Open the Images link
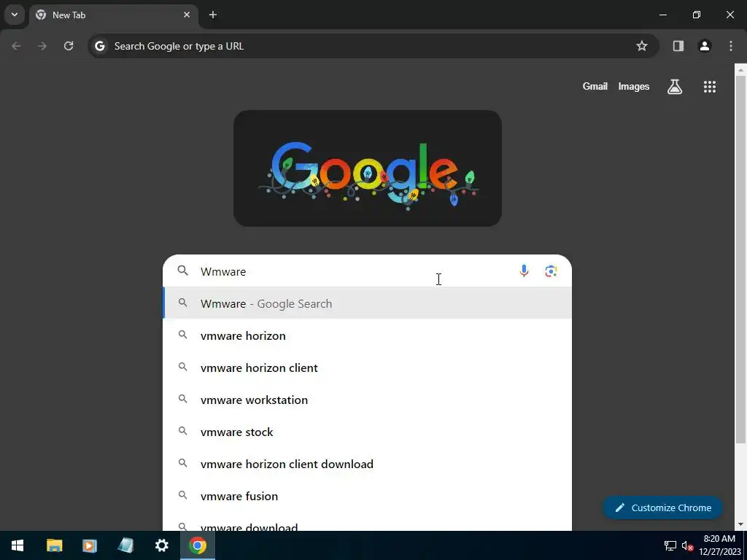 coord(634,86)
